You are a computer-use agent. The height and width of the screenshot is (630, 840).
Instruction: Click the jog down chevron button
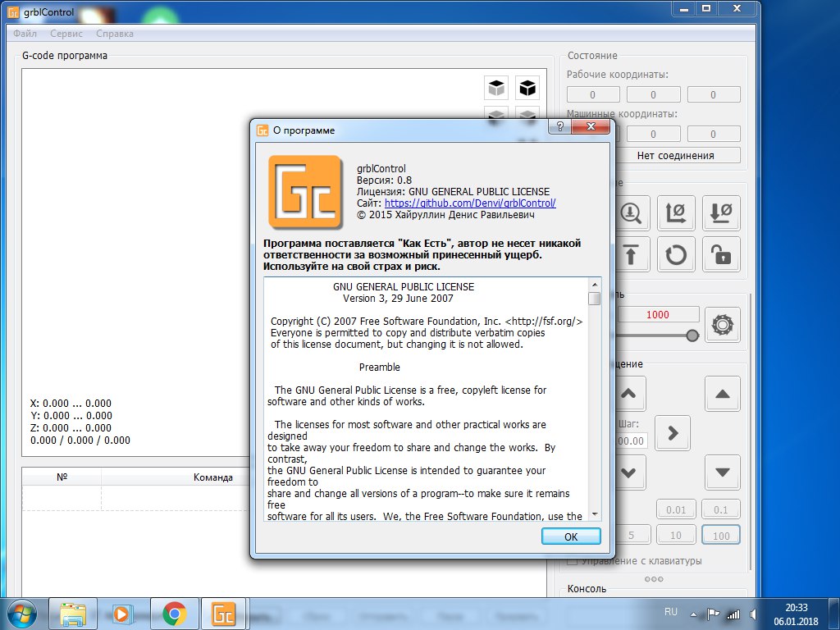click(x=629, y=472)
